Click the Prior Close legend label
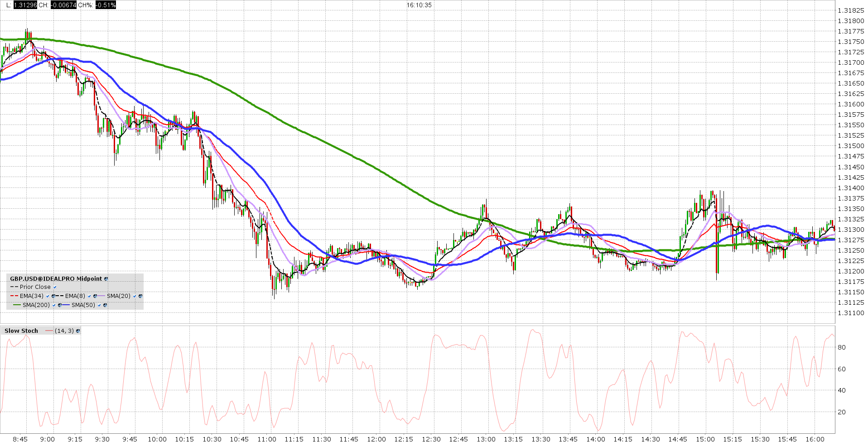This screenshot has height=446, width=868. click(x=35, y=287)
